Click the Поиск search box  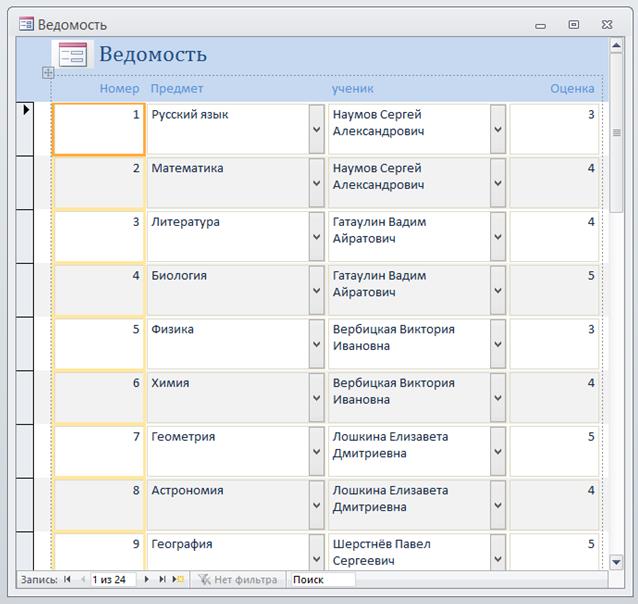coord(322,580)
